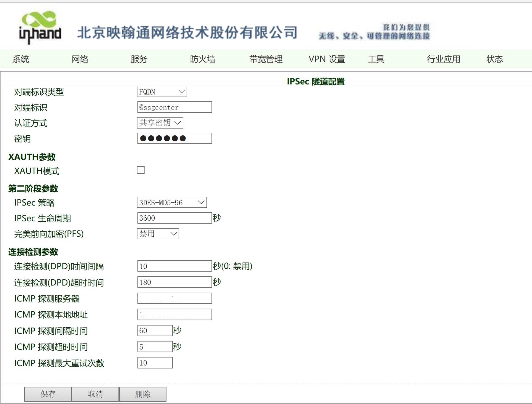Open the VPN 设置 menu
The height and width of the screenshot is (404, 532).
327,59
